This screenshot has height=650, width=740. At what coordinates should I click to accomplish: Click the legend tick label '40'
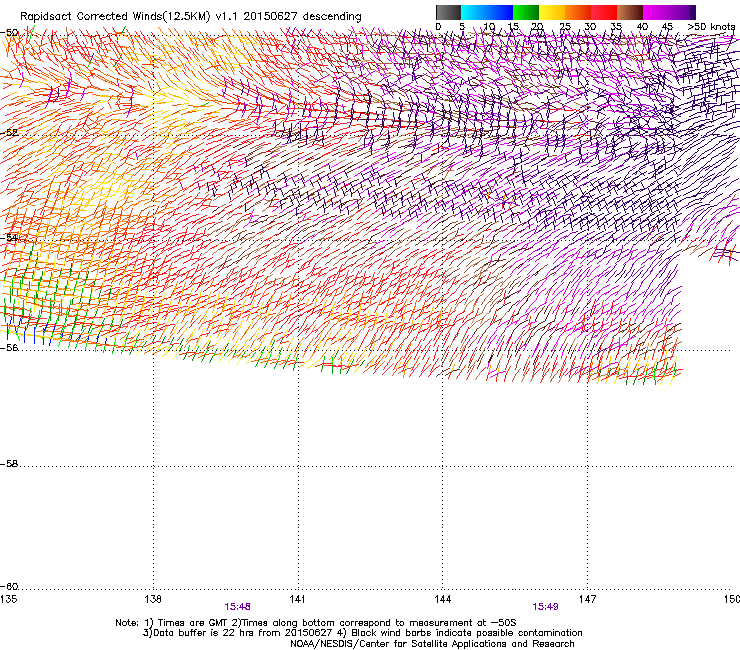click(x=642, y=27)
